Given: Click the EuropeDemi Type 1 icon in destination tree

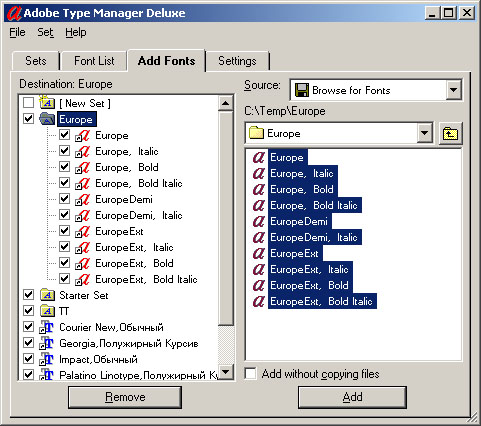Looking at the screenshot, I should click(x=82, y=199).
